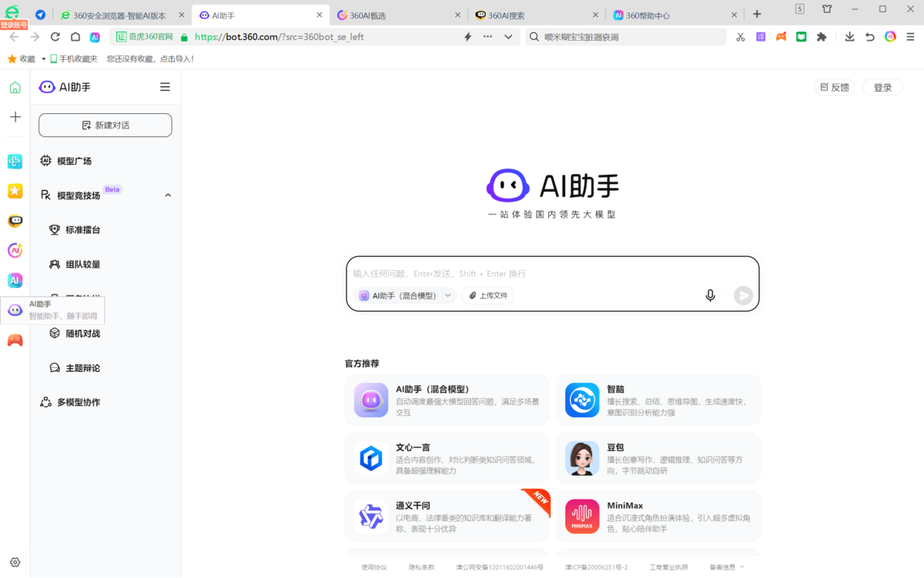This screenshot has width=924, height=578.
Task: Collapse the 模型竞技场 section chevron
Action: coord(168,195)
